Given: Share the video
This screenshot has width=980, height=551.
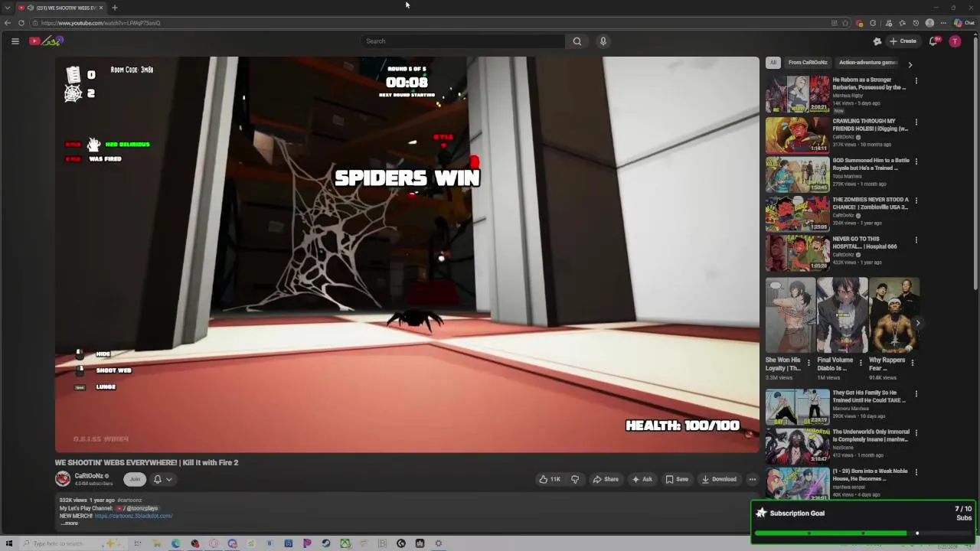Looking at the screenshot, I should (x=606, y=479).
